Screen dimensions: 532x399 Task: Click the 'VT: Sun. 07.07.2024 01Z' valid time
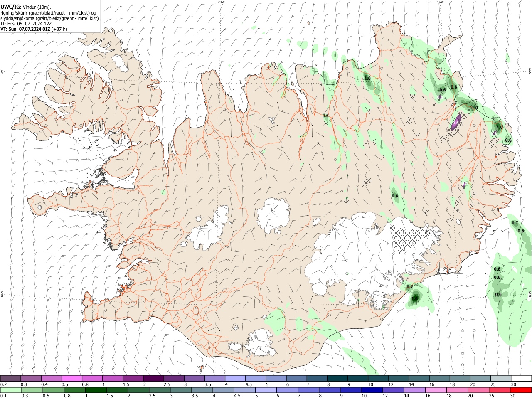25,29
